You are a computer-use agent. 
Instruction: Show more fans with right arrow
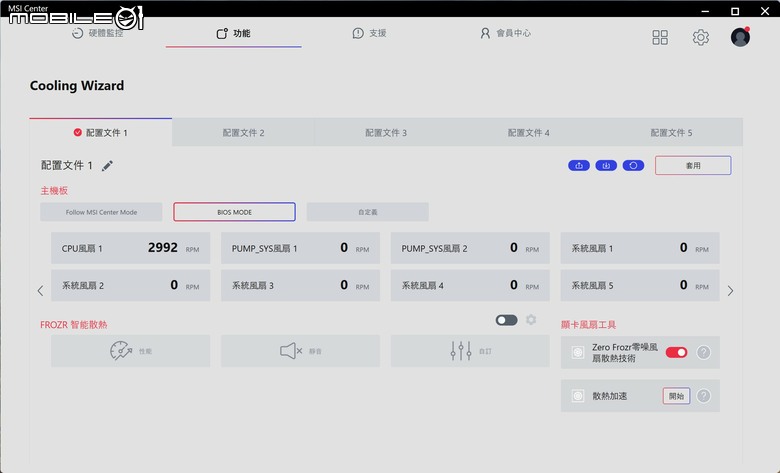tap(730, 291)
